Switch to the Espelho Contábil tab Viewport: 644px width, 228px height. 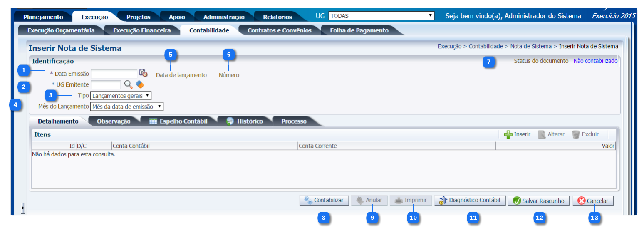point(178,121)
